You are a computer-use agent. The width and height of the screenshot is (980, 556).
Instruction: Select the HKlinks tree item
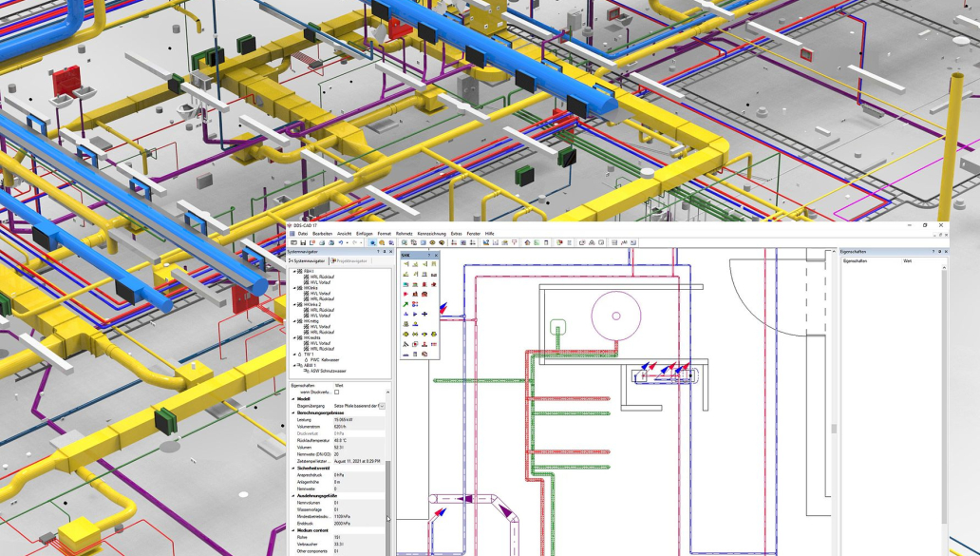click(311, 288)
